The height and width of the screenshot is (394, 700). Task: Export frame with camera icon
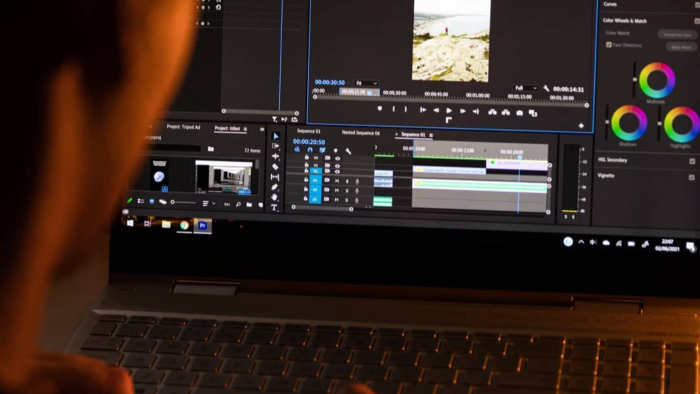pyautogui.click(x=520, y=113)
